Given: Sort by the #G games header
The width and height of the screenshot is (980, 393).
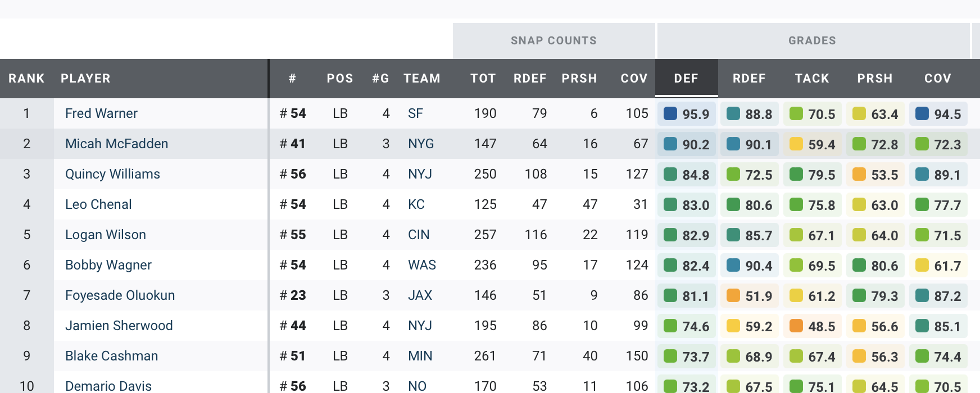Looking at the screenshot, I should coord(380,79).
